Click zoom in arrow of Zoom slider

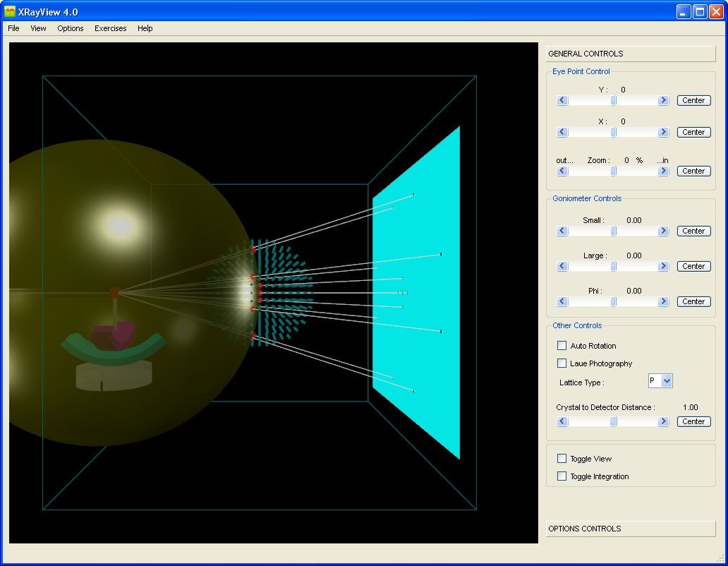pos(664,171)
